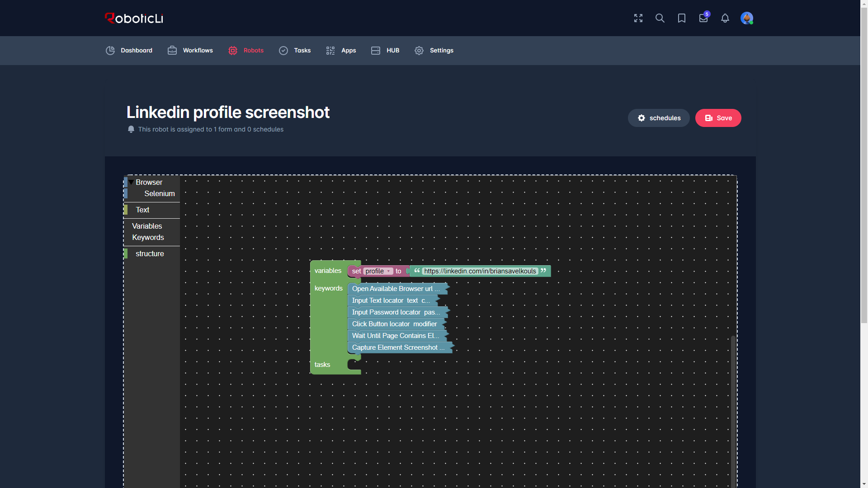Click the fullscreen expand icon
Screen dimensions: 868x488
point(638,18)
